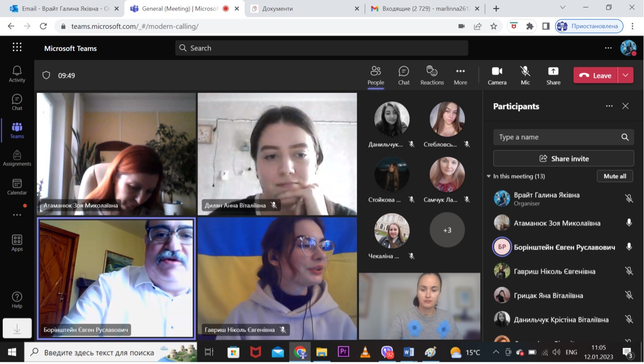Launch Adobe Premiere Pro from taskbar
This screenshot has height=364, width=644.
pyautogui.click(x=343, y=352)
